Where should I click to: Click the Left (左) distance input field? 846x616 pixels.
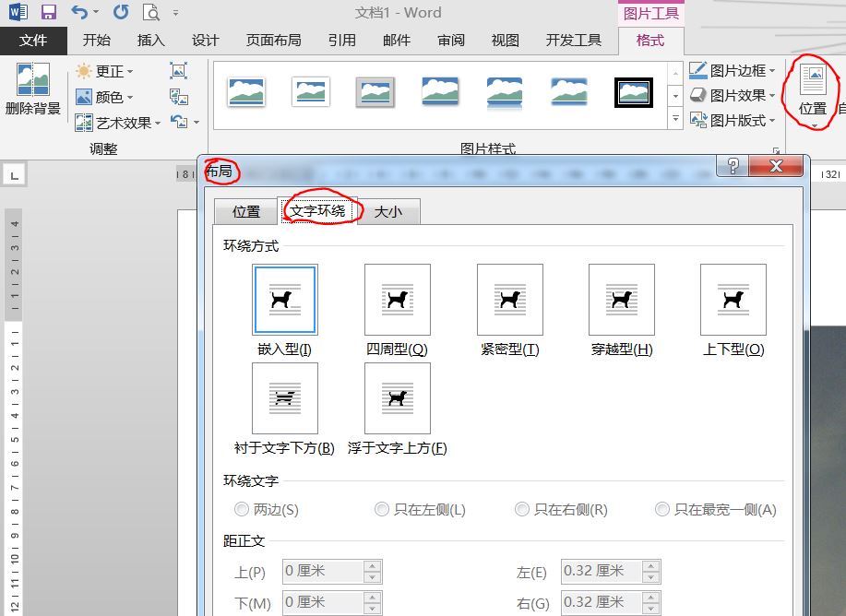pos(602,571)
